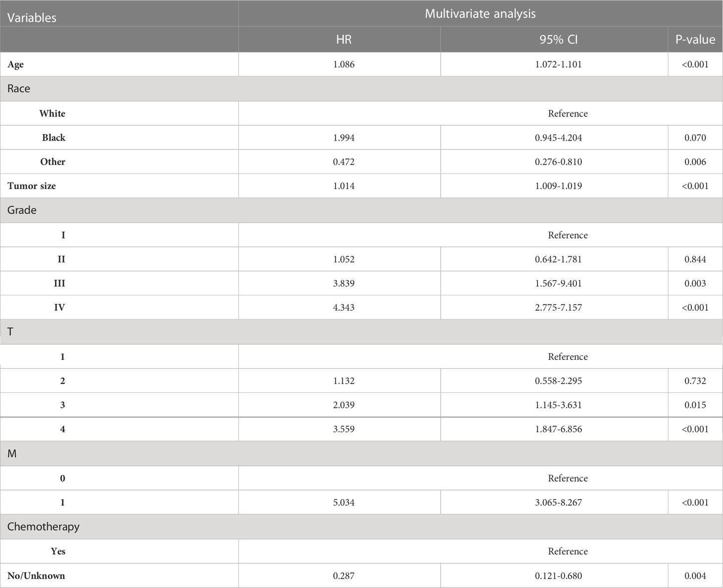Click the 'No/Unknown' row label
This screenshot has height=588, width=723.
tap(36, 576)
